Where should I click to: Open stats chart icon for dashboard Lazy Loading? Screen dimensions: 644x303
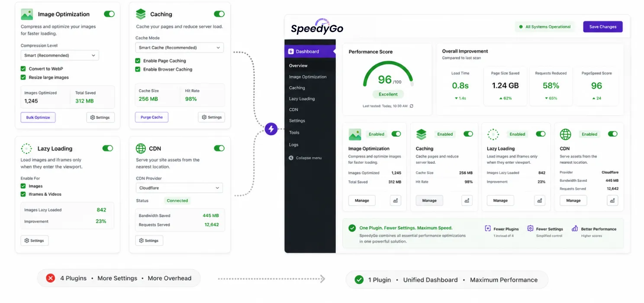tap(539, 200)
